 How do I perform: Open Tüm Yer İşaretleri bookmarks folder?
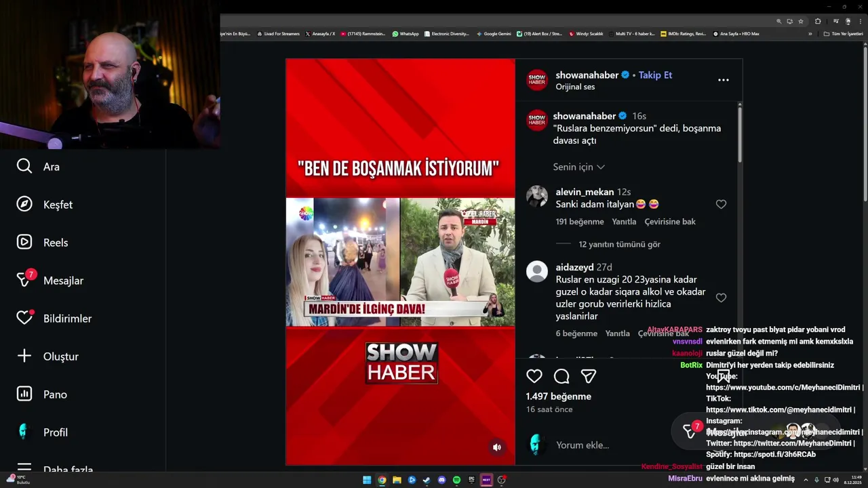click(x=843, y=34)
